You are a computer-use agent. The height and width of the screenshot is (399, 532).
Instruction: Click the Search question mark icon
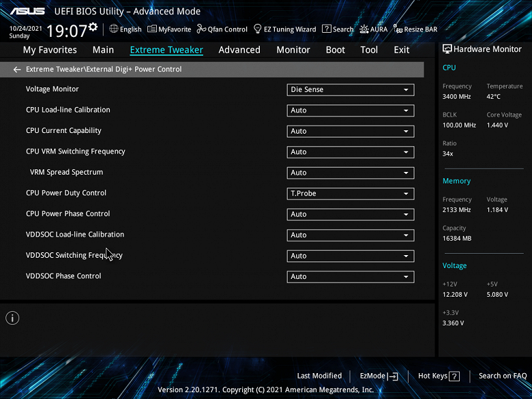point(327,29)
